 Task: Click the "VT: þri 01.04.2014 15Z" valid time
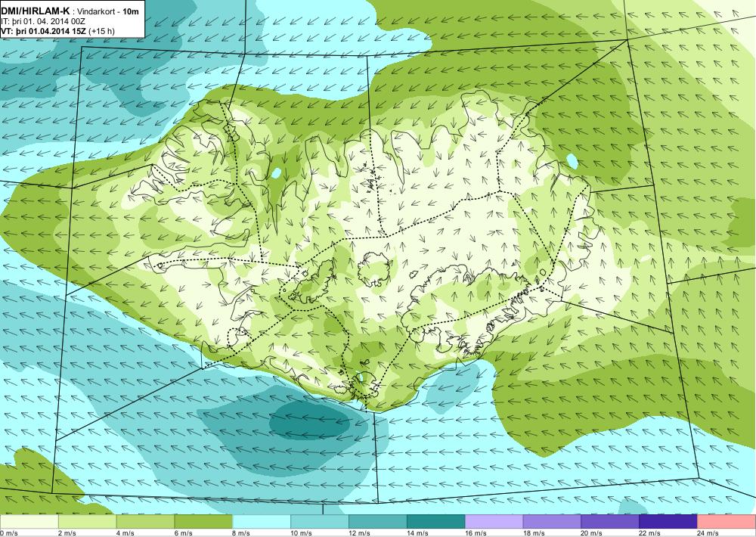(x=44, y=31)
